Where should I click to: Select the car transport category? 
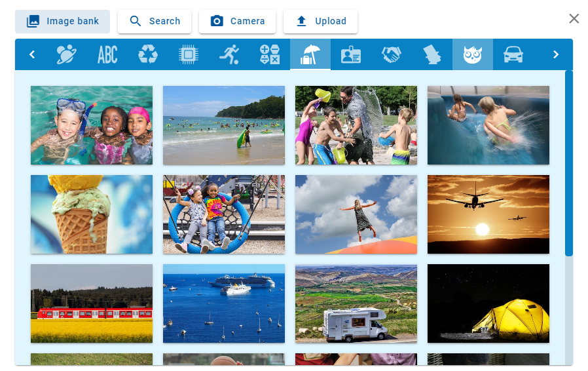513,54
